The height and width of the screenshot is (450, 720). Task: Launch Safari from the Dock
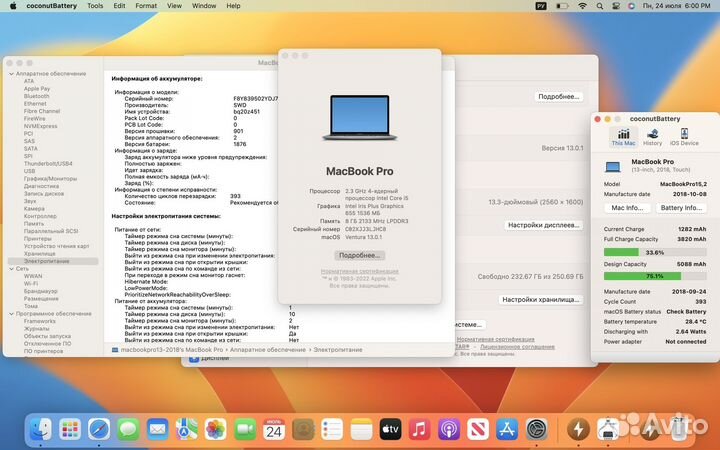pos(99,430)
